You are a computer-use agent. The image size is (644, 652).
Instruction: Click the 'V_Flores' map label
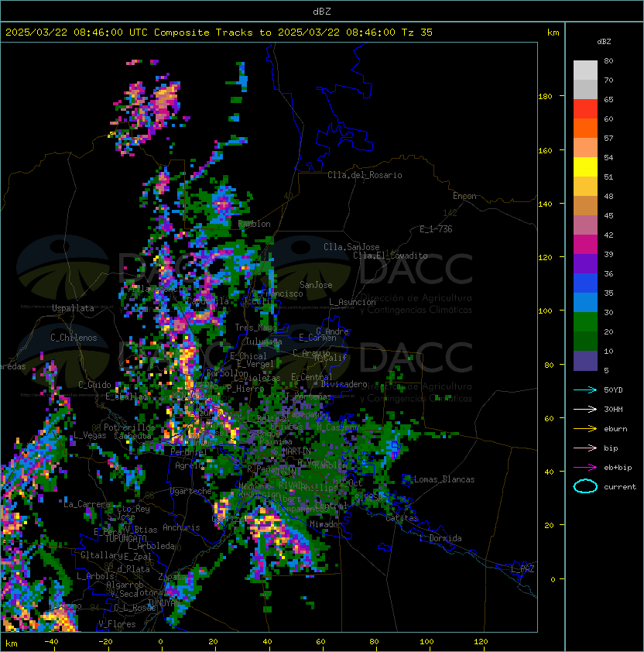point(117,624)
